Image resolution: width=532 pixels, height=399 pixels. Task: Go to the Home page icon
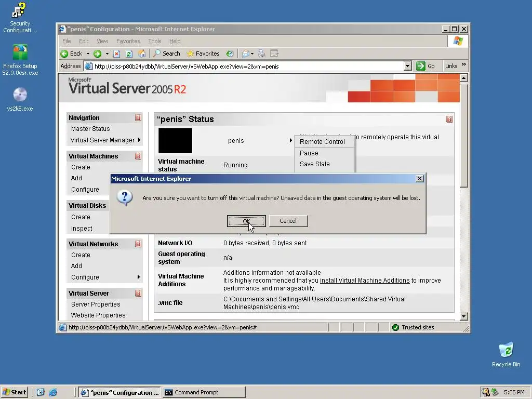click(x=142, y=54)
